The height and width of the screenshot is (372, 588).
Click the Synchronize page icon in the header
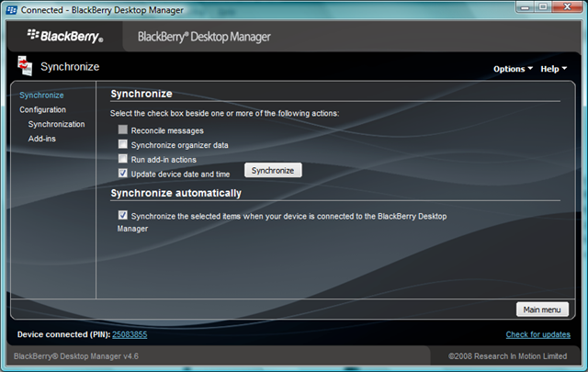[x=25, y=65]
